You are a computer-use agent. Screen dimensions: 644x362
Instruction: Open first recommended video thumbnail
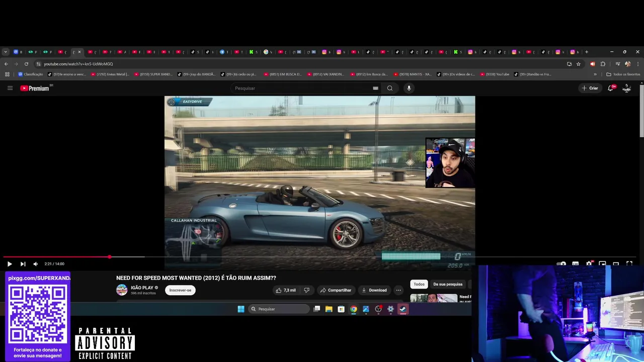click(434, 298)
